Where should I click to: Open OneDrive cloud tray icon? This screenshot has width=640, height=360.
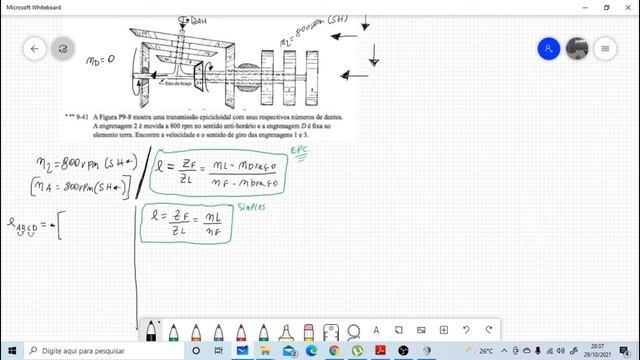click(527, 351)
